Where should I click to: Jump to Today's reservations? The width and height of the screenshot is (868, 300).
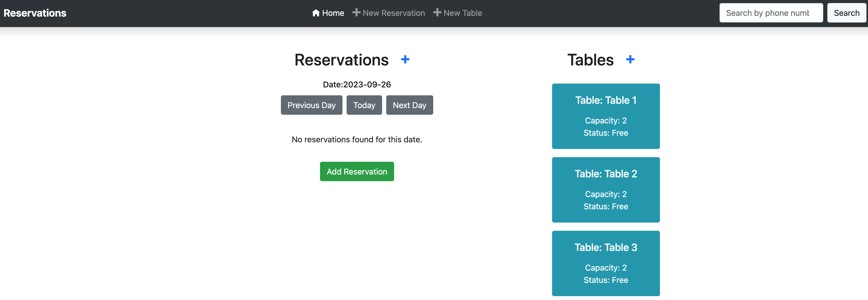364,105
